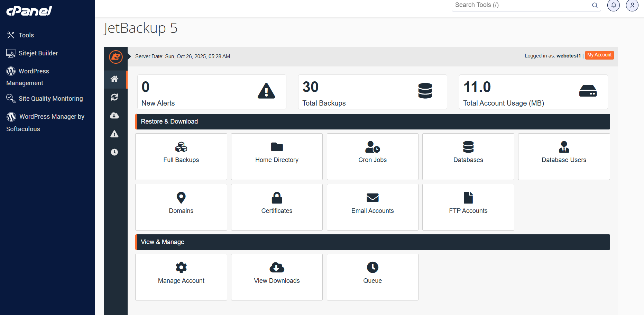Open WordPress Management in the sidebar

[x=28, y=77]
